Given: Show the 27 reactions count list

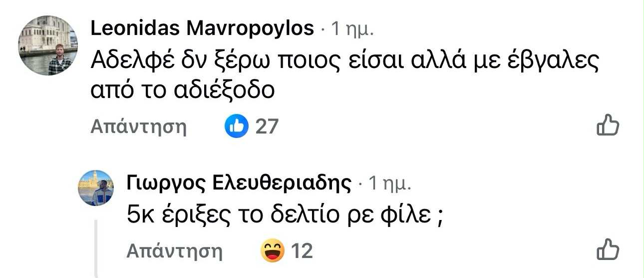Looking at the screenshot, I should coord(266,126).
